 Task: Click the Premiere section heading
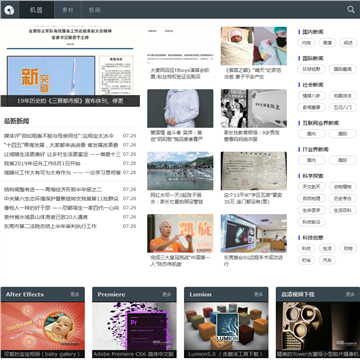(x=111, y=294)
